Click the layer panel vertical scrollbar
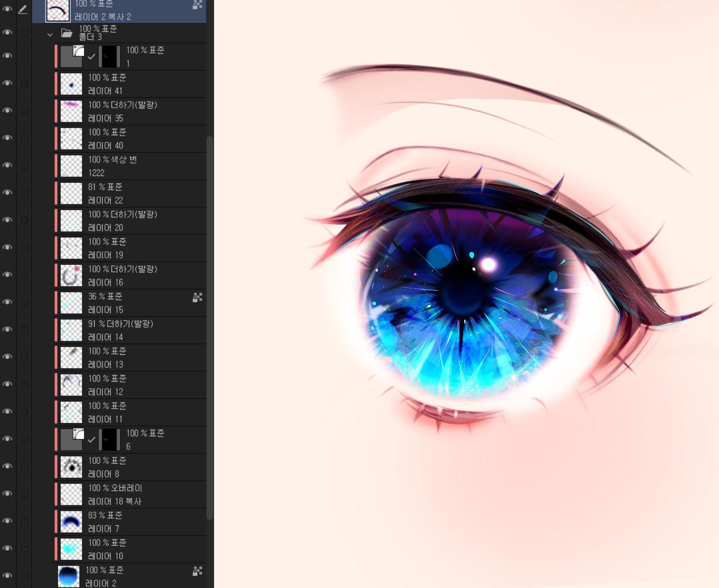The image size is (719, 588). coord(210,328)
